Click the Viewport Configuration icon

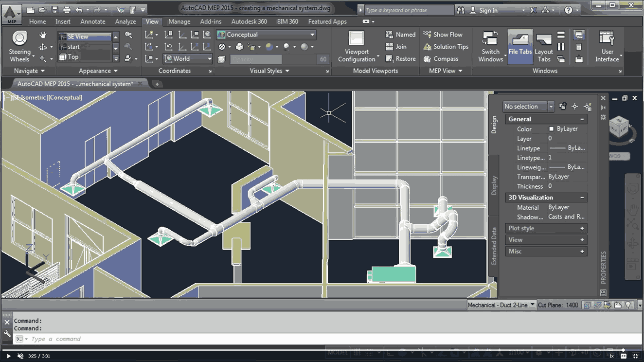[x=357, y=39]
